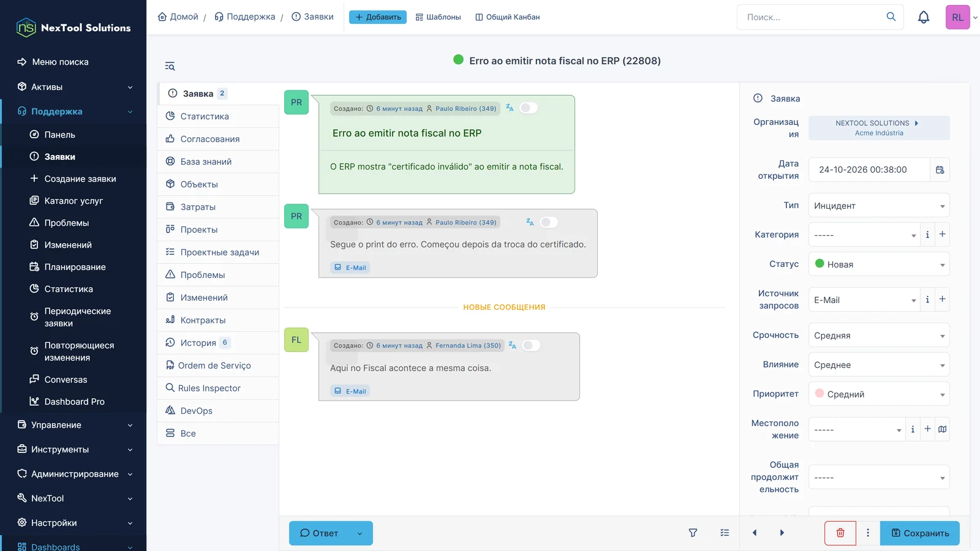Translate Fernanda Lima's message
Viewport: 980px width, 551px height.
click(x=513, y=345)
